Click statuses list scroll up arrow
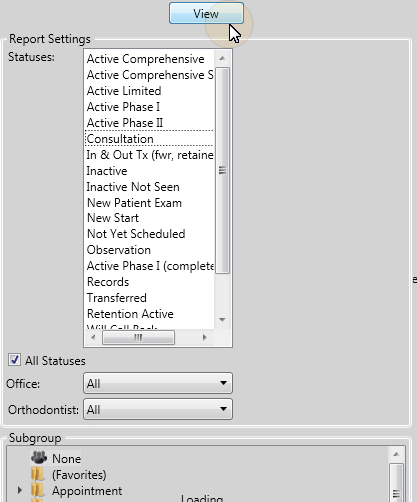 point(222,59)
